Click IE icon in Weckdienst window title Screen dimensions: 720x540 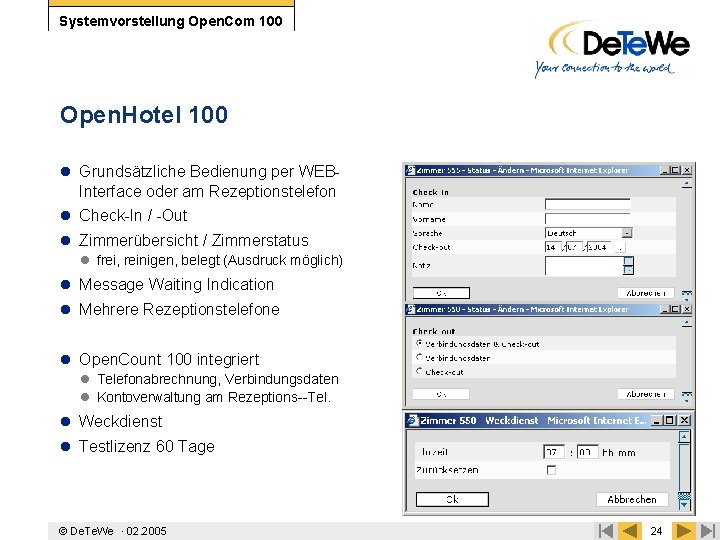tap(412, 420)
